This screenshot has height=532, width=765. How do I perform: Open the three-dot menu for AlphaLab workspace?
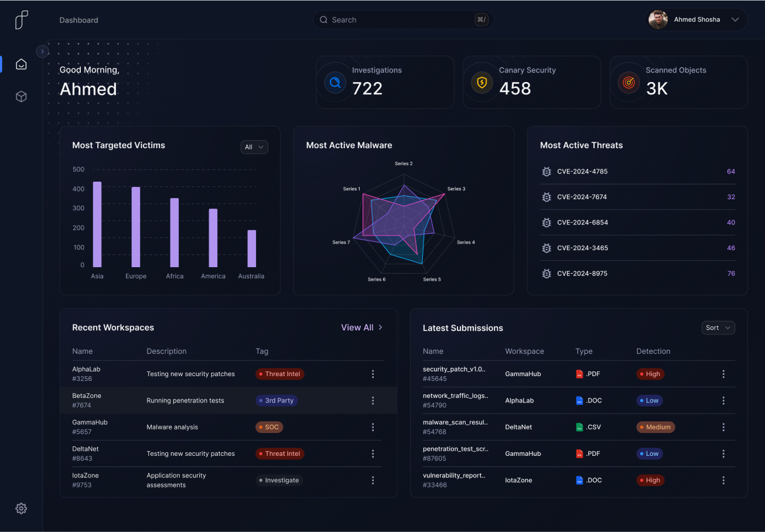point(373,374)
